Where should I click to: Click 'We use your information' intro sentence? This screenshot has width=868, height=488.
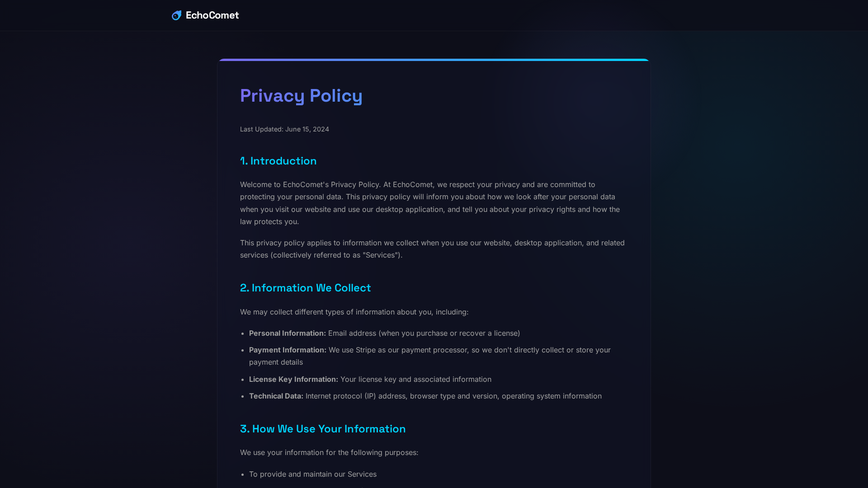point(329,453)
